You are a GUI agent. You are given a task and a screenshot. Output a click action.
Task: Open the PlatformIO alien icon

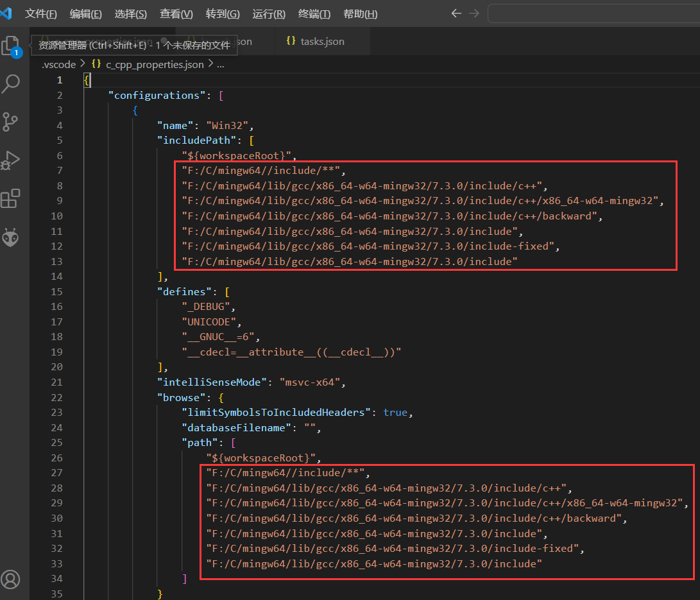pyautogui.click(x=11, y=237)
